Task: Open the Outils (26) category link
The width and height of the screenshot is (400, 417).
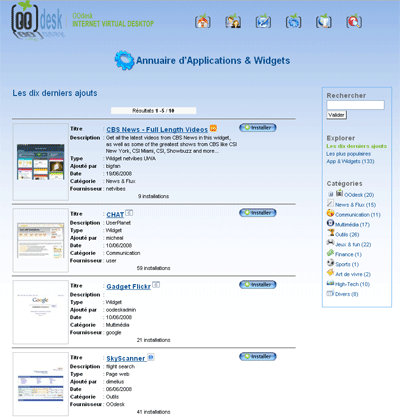Action: pos(347,235)
